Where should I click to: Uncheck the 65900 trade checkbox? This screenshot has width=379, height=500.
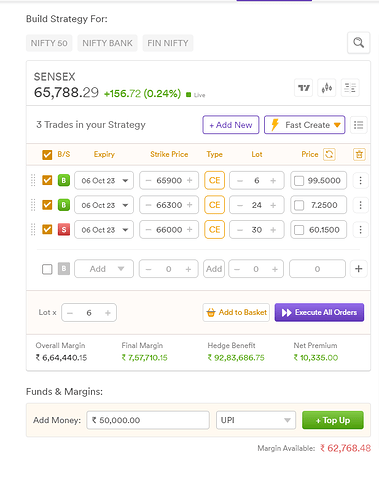[47, 180]
